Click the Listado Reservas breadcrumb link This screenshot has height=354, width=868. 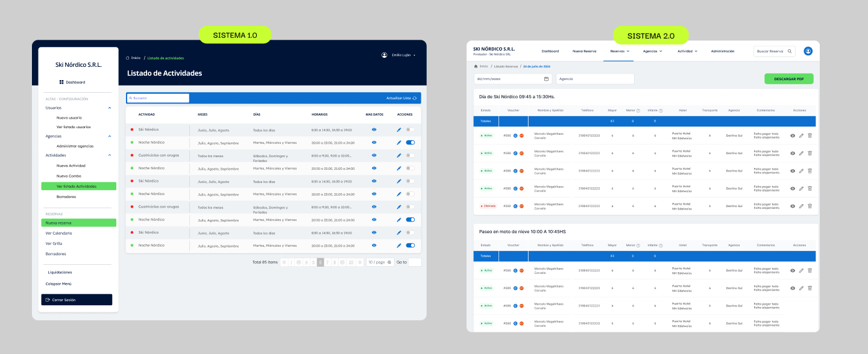pos(506,66)
